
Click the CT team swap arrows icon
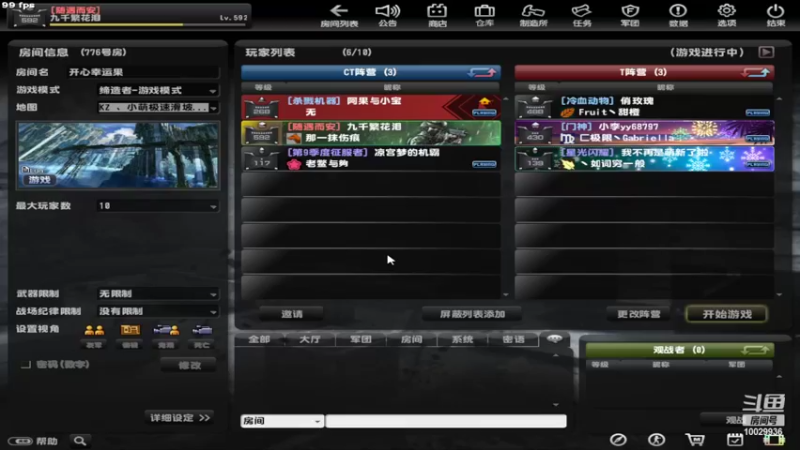point(482,72)
